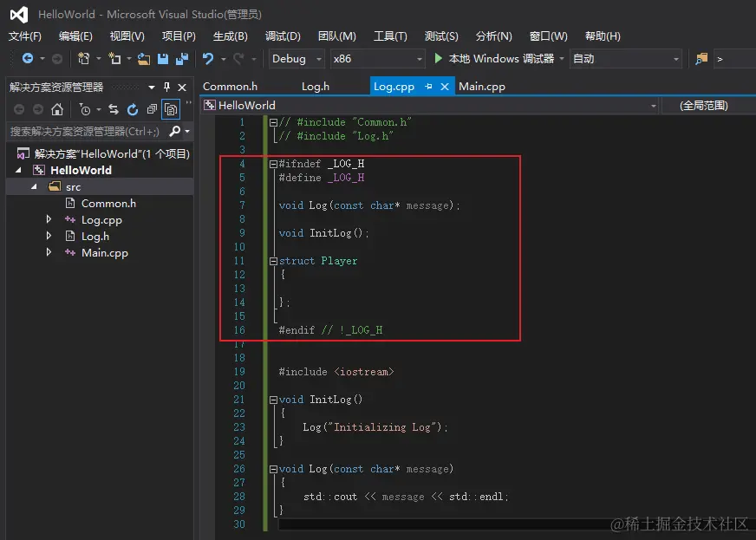756x540 pixels.
Task: Collapse the HelloWorld project node
Action: point(19,170)
